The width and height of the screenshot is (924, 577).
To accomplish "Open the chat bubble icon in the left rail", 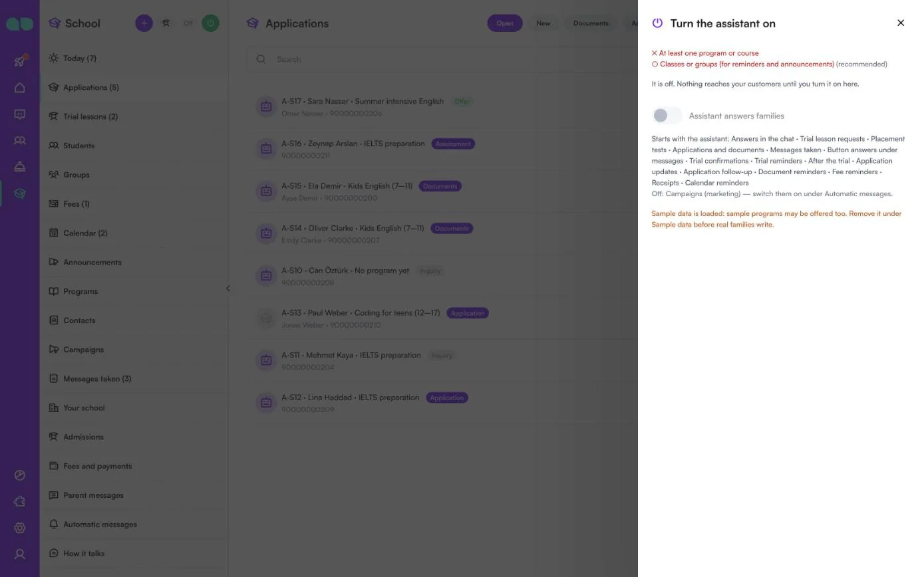I will (20, 114).
